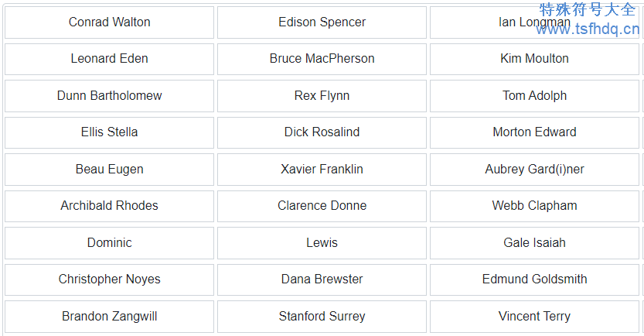644x336 pixels.
Task: Select the Conrad Walton name cell
Action: pyautogui.click(x=109, y=22)
